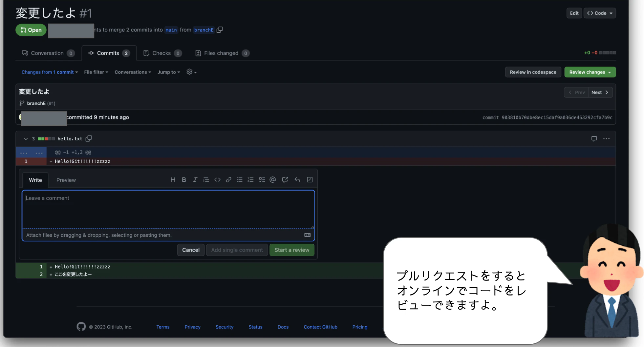Viewport: 644px width, 347px height.
Task: Open the Commits tab
Action: [x=108, y=53]
